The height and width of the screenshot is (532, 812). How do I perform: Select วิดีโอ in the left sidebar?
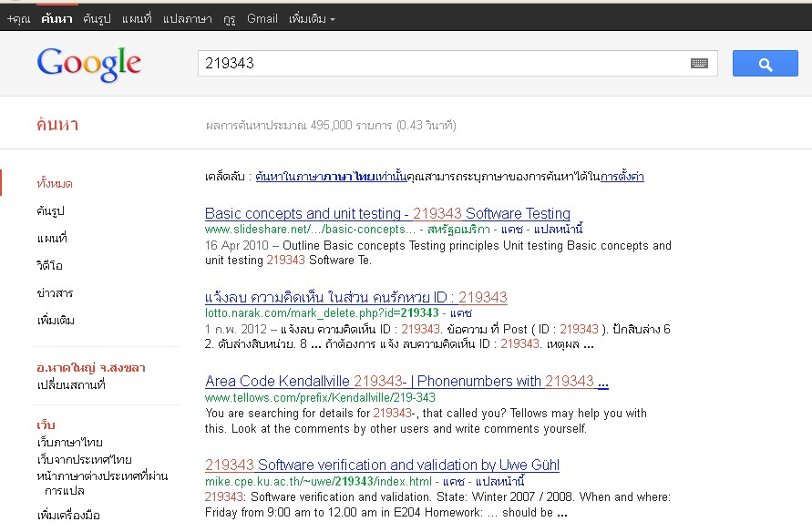tap(49, 265)
